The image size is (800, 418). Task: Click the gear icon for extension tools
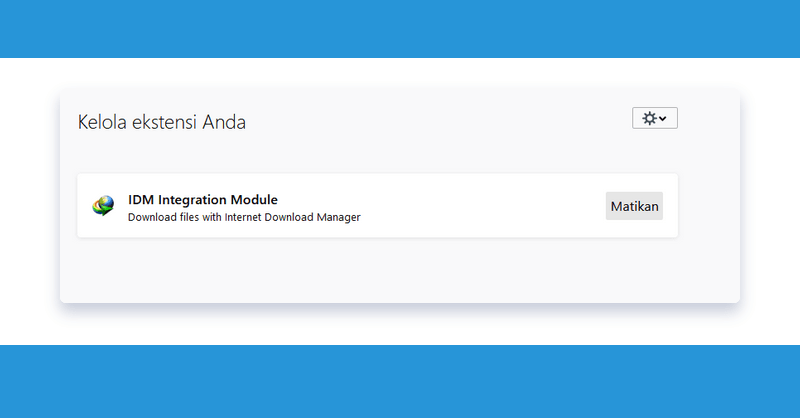click(649, 118)
